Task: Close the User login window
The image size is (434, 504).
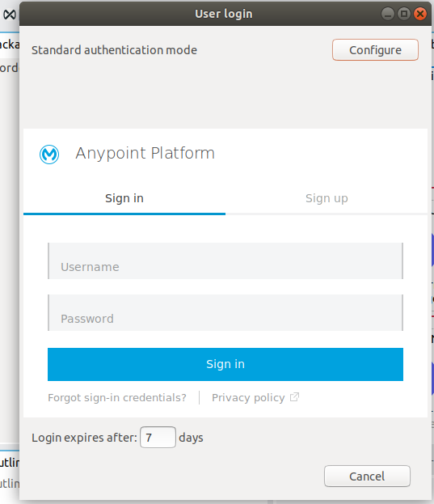Action: tap(420, 14)
